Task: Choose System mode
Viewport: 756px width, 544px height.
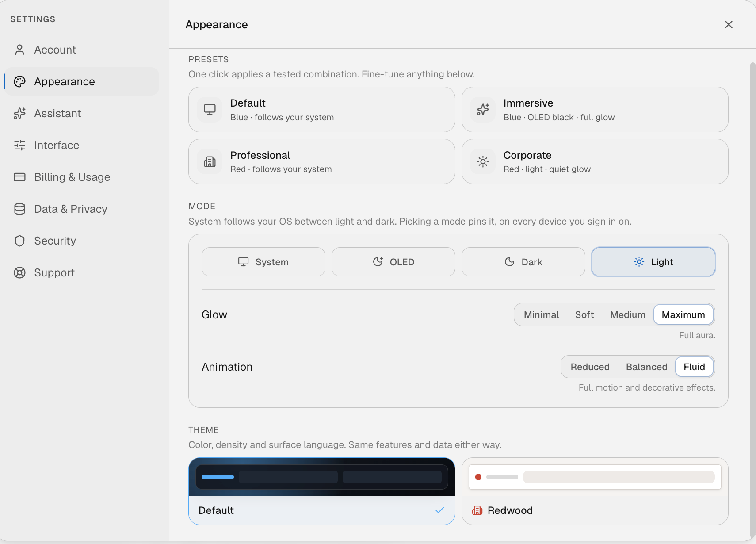Action: pyautogui.click(x=263, y=262)
